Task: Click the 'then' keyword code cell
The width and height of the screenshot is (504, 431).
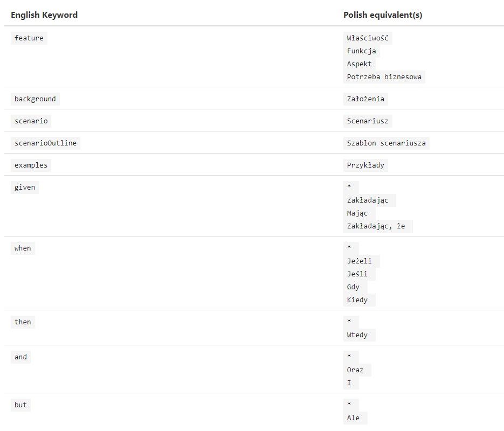Action: coord(23,322)
